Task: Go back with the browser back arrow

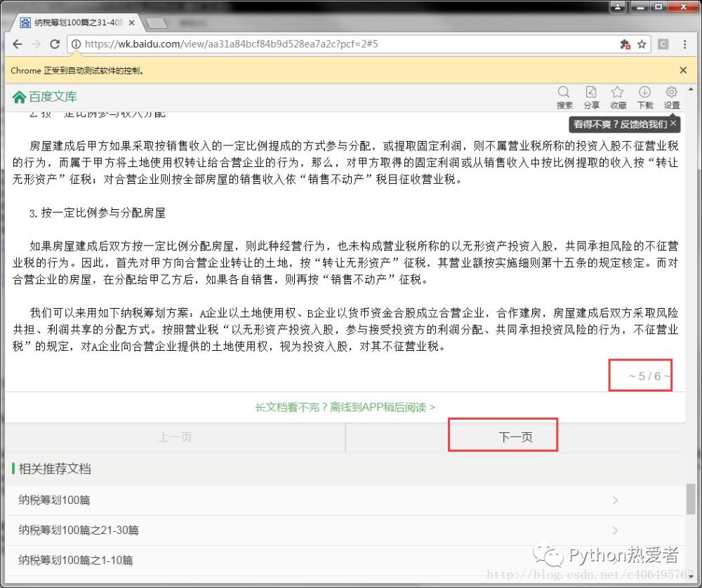Action: click(x=18, y=44)
